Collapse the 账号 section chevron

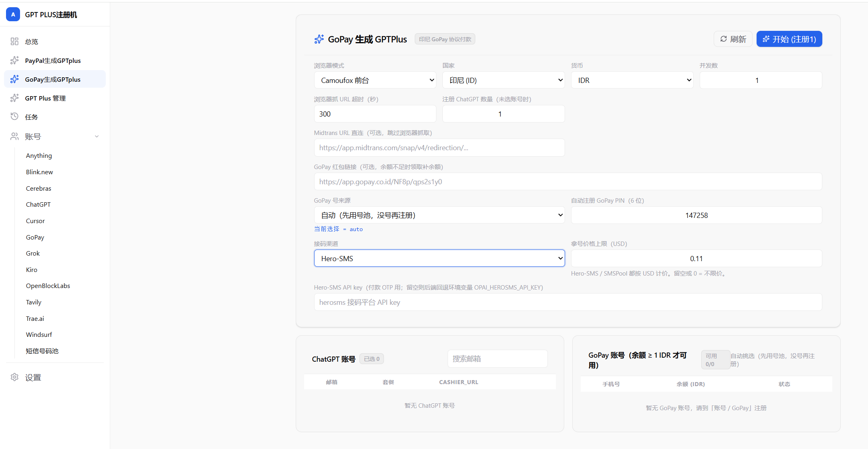[x=97, y=137]
